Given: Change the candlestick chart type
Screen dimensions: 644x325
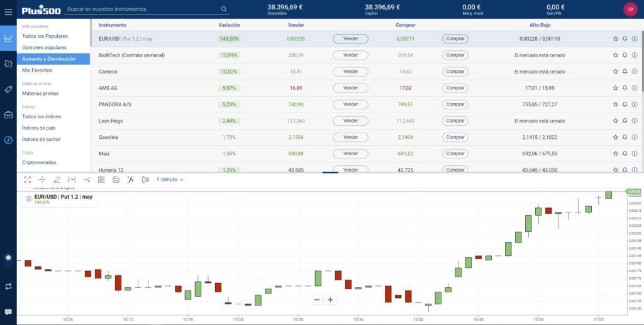Looking at the screenshot, I should point(145,179).
